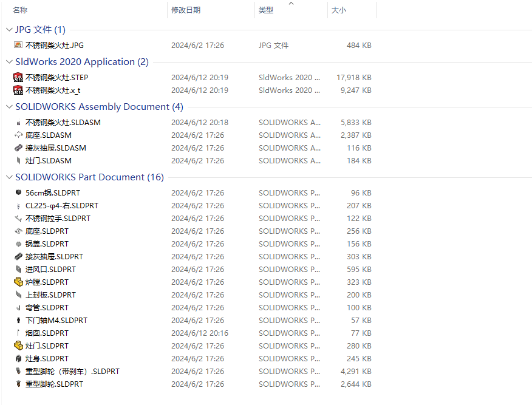Select file name 炉膛.SLDPRT
The image size is (532, 405).
tap(47, 282)
